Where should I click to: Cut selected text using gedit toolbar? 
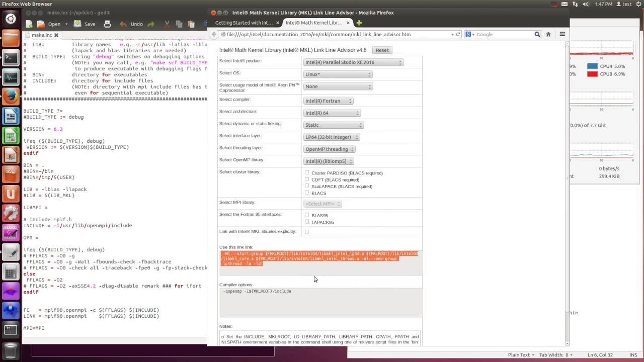tap(167, 24)
